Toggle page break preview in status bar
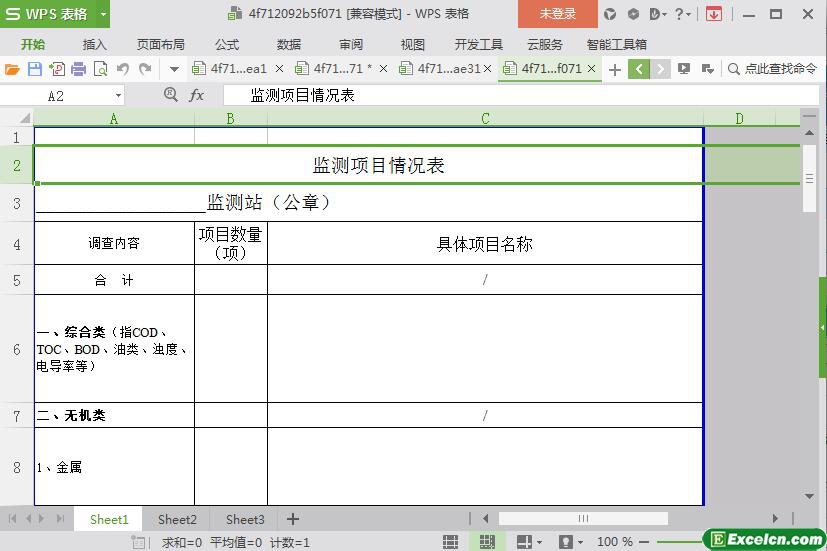This screenshot has width=827, height=551. coord(487,542)
